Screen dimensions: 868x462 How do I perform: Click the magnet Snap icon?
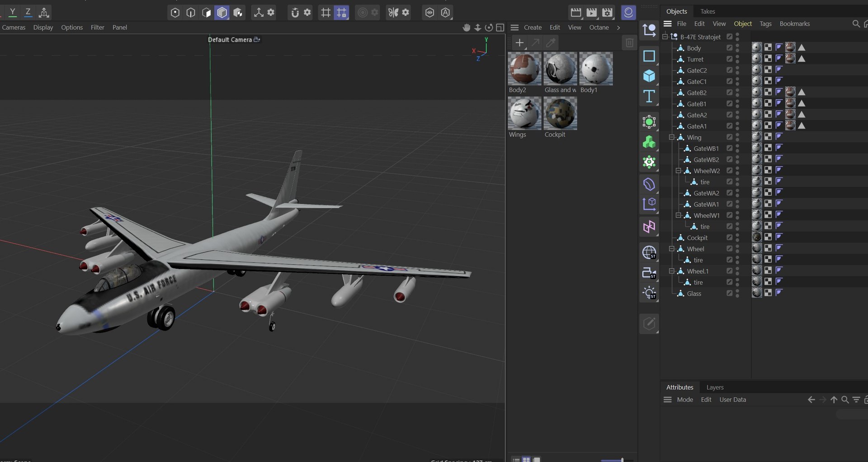[295, 13]
